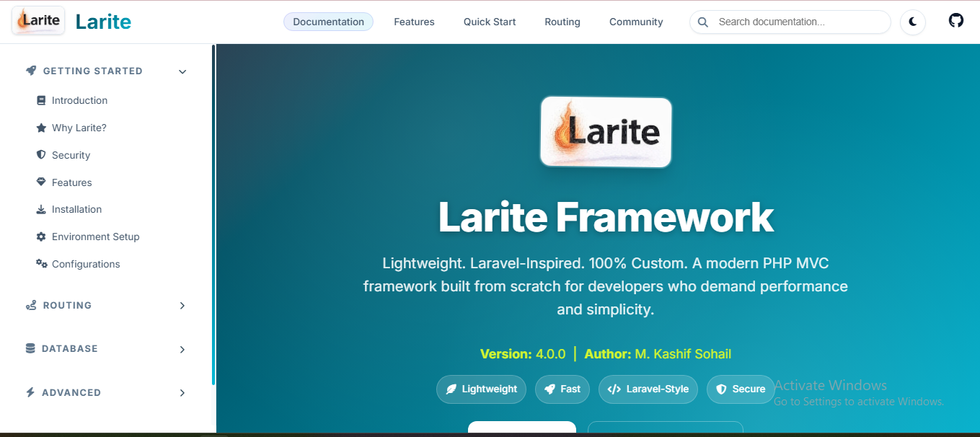Viewport: 980px width, 437px height.
Task: Click the Quick Start navigation link
Action: [x=490, y=22]
